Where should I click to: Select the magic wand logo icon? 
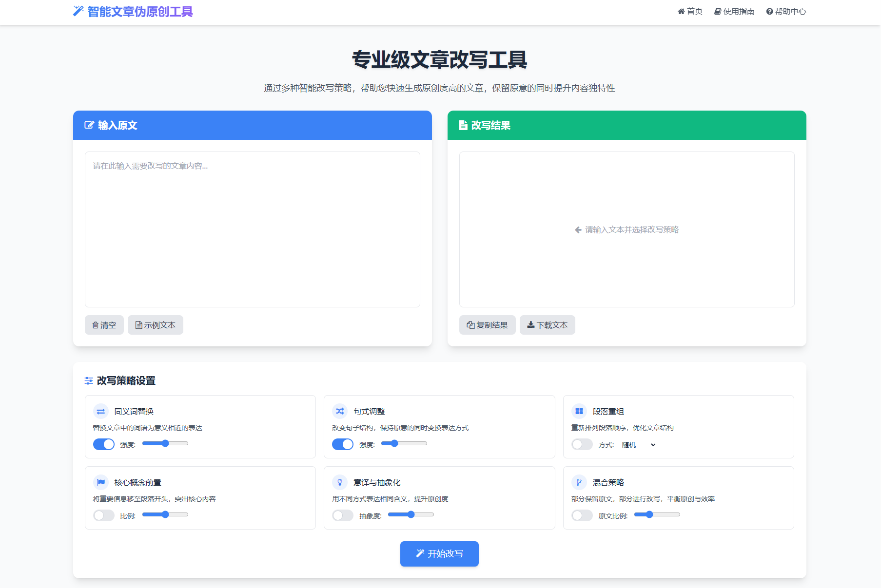click(x=78, y=11)
